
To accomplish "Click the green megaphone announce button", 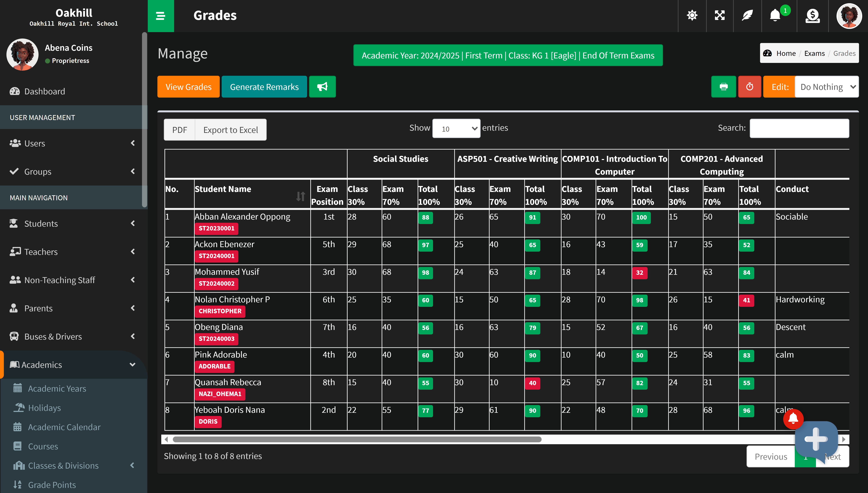I will point(322,87).
